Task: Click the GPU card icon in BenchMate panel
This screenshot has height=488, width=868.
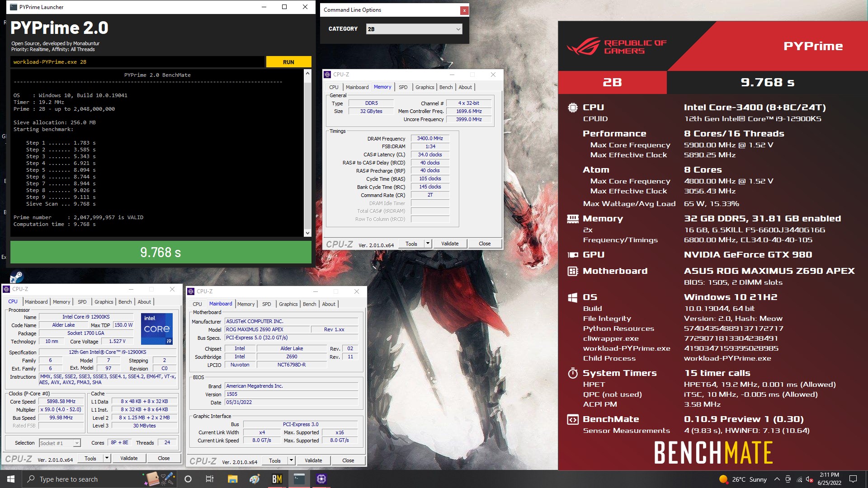Action: click(572, 255)
